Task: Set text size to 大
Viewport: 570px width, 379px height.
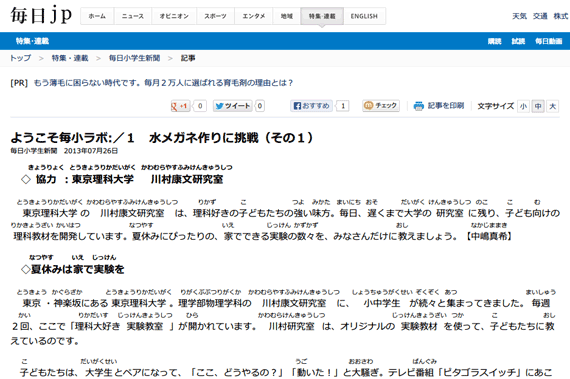Action: (553, 106)
